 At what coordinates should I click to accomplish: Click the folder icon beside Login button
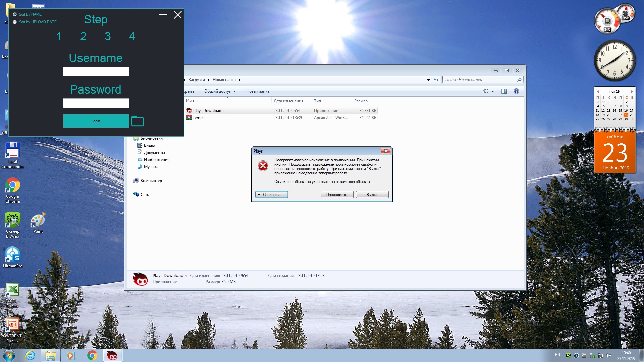138,121
